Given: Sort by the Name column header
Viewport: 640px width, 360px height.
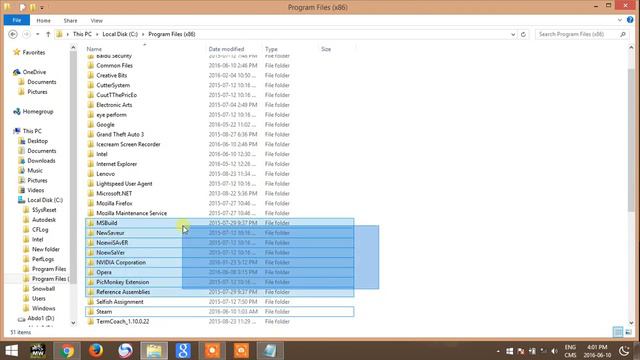Looking at the screenshot, I should 94,49.
